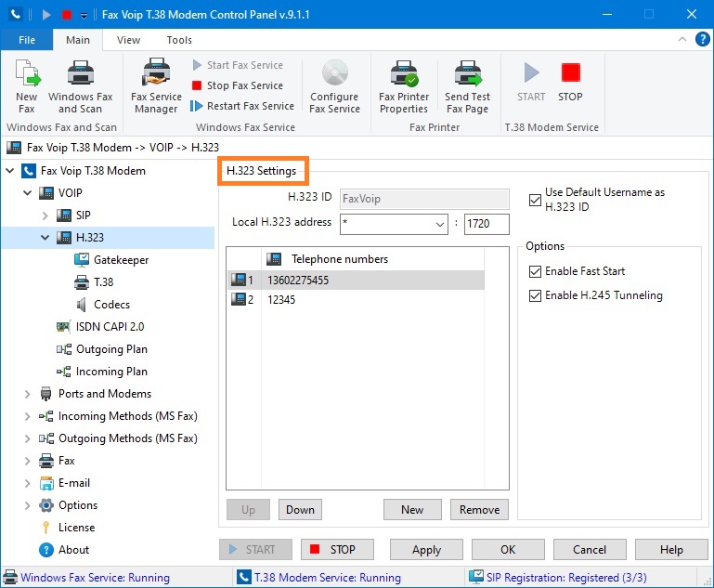Click the ribbon STOP modem service icon
This screenshot has width=714, height=588.
(x=570, y=81)
